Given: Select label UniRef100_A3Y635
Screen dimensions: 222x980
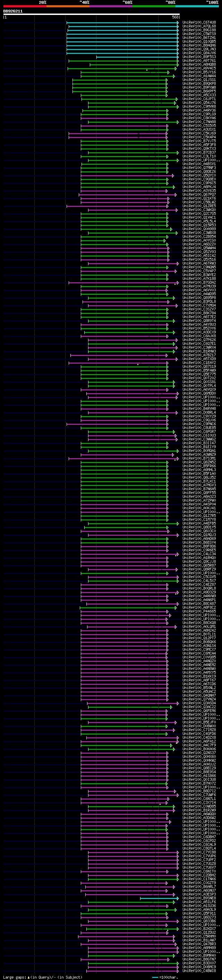Looking at the screenshot, I should 199,191.
